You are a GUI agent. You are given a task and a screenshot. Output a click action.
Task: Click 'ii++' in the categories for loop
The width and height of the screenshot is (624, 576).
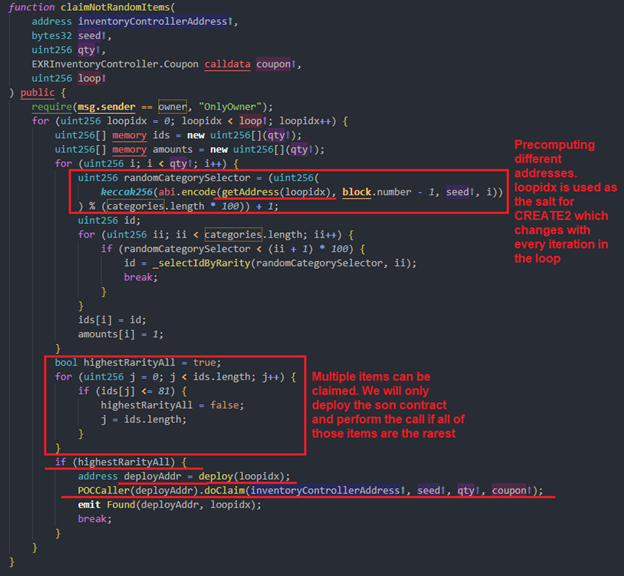coord(325,235)
